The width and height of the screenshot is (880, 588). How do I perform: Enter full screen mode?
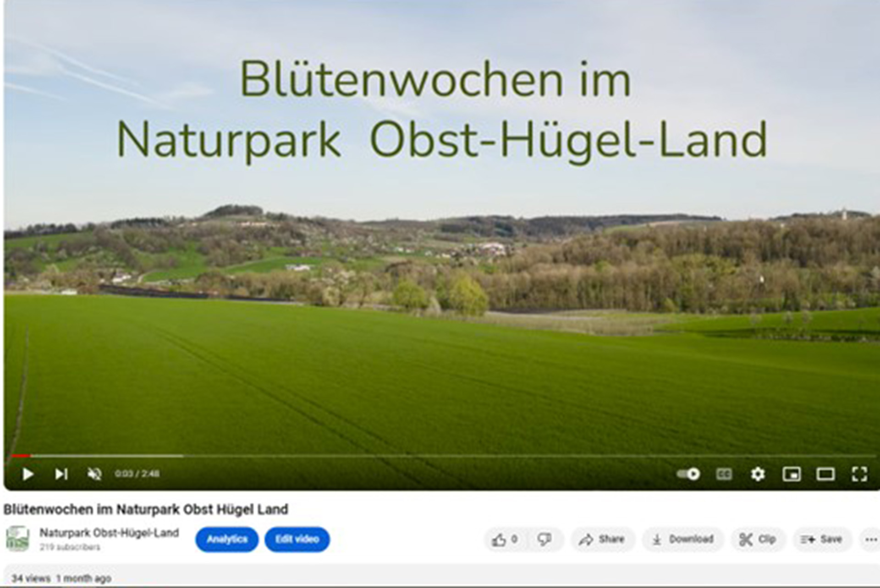click(x=859, y=474)
